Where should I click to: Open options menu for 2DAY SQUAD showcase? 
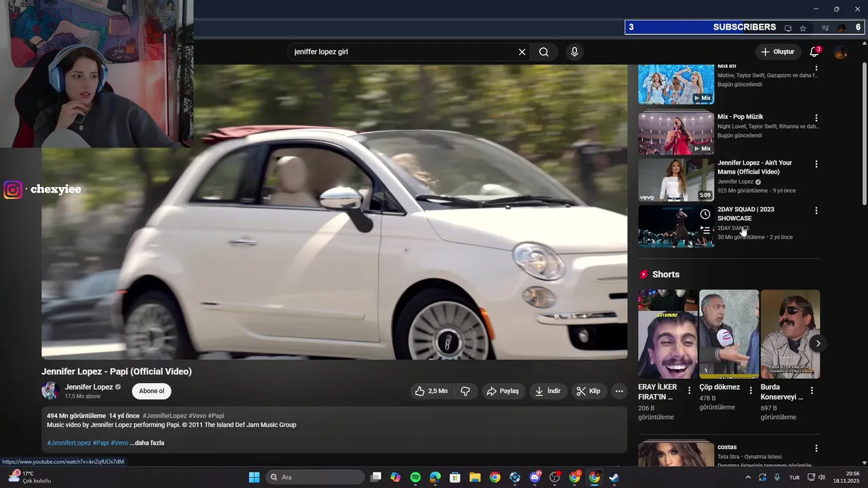[816, 211]
